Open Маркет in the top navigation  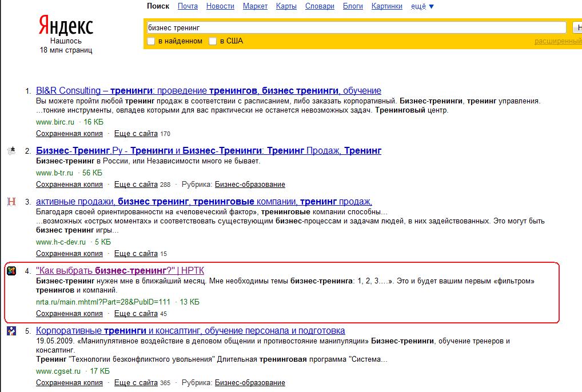point(256,6)
